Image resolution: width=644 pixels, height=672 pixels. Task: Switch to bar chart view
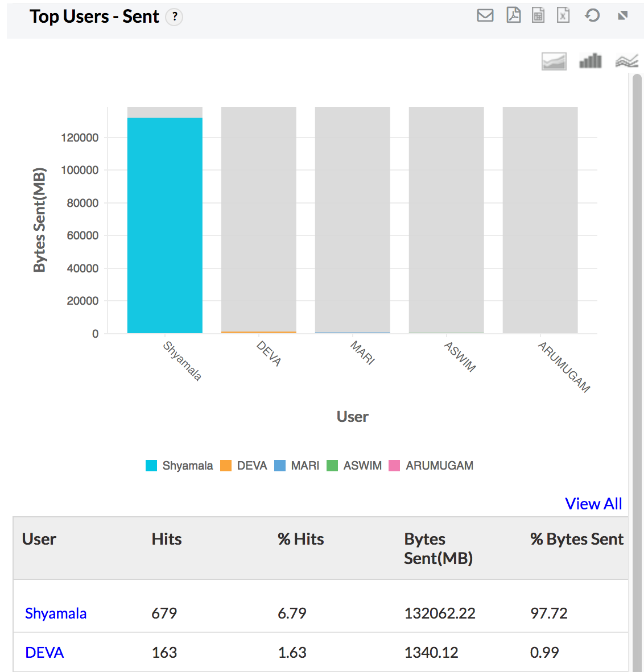(590, 61)
